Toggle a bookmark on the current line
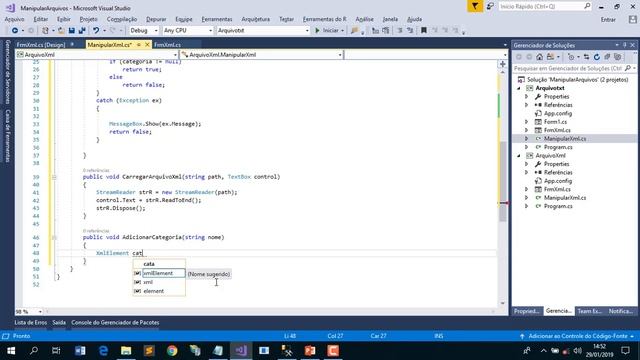Screen dimensions: 640x360 [x=424, y=31]
